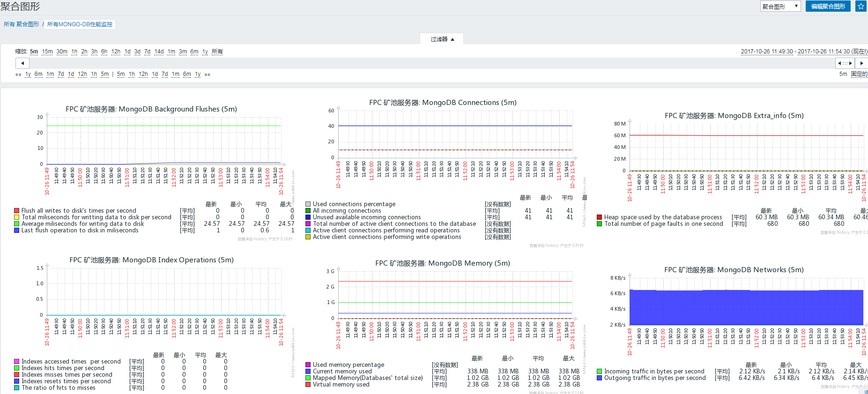Add screen to favorites with star icon

(861, 6)
